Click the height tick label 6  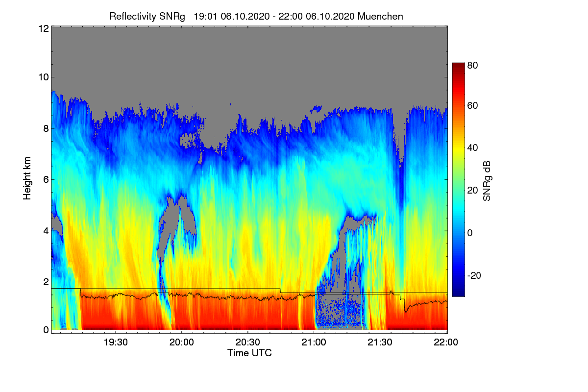click(46, 179)
